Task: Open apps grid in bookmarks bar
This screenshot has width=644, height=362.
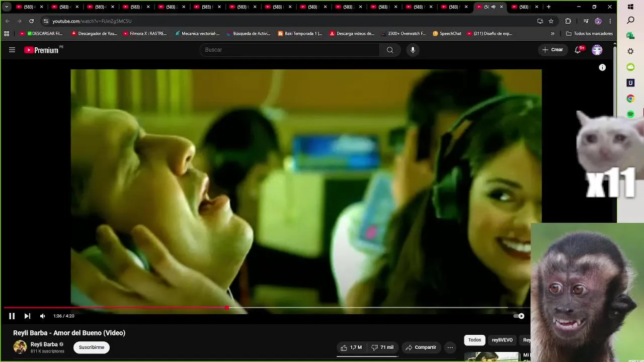Action: tap(7, 34)
